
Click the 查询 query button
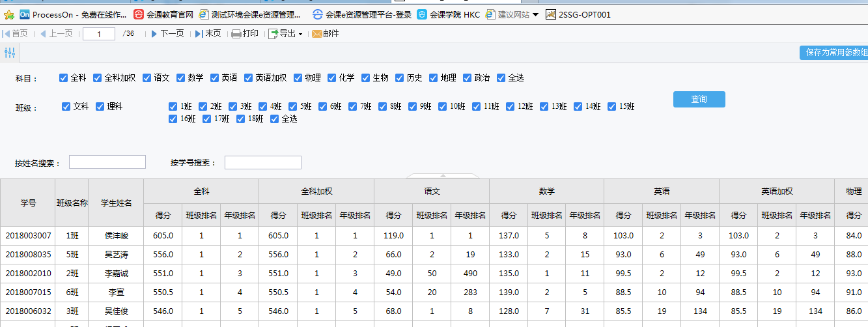[699, 99]
